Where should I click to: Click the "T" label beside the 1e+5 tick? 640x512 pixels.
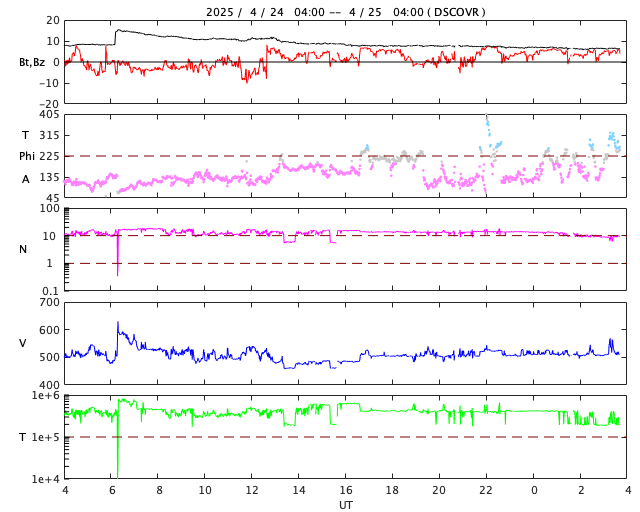[x=23, y=437]
